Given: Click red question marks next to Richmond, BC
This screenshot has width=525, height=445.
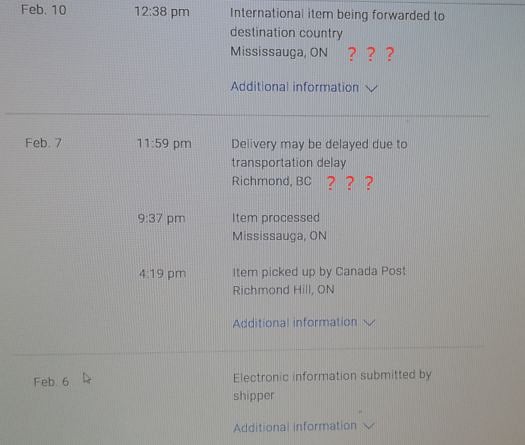Looking at the screenshot, I should pos(350,183).
